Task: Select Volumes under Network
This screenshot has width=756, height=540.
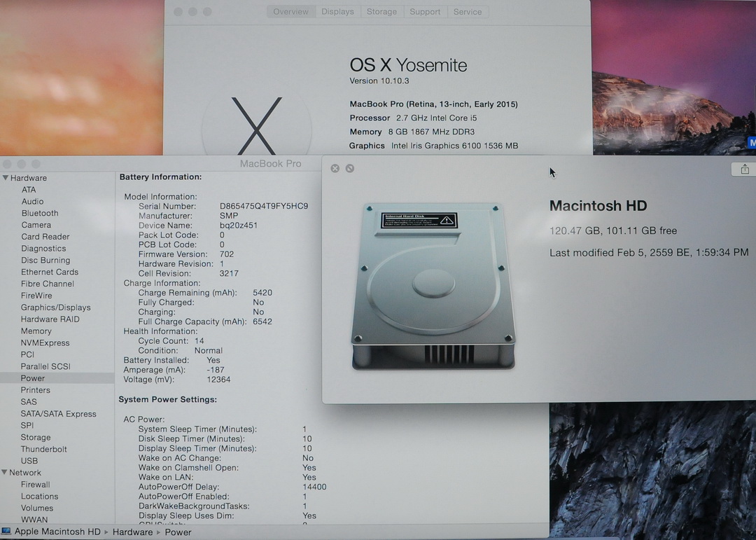Action: [36, 508]
